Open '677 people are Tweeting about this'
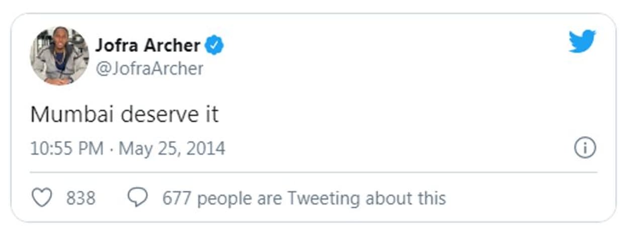The width and height of the screenshot is (644, 232). (x=304, y=198)
